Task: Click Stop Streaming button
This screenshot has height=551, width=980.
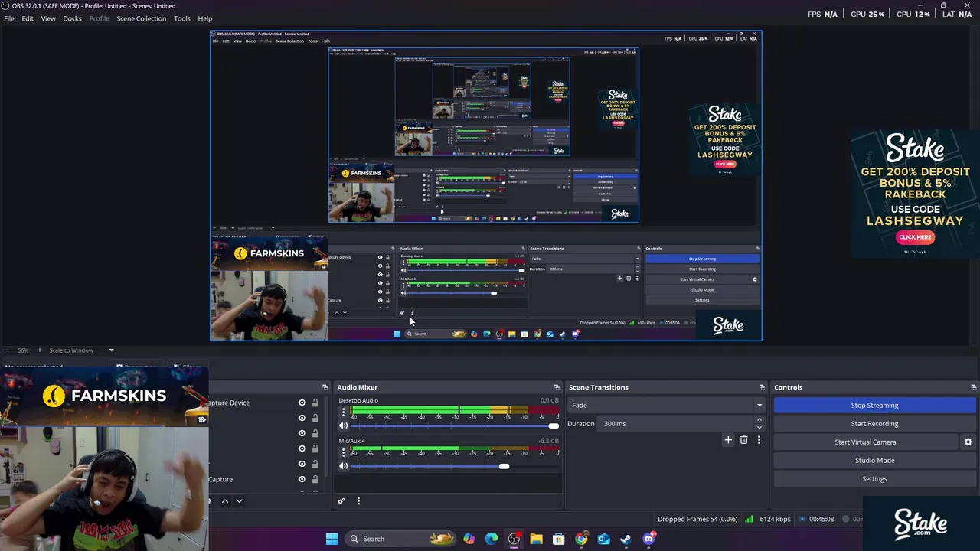Action: point(874,405)
